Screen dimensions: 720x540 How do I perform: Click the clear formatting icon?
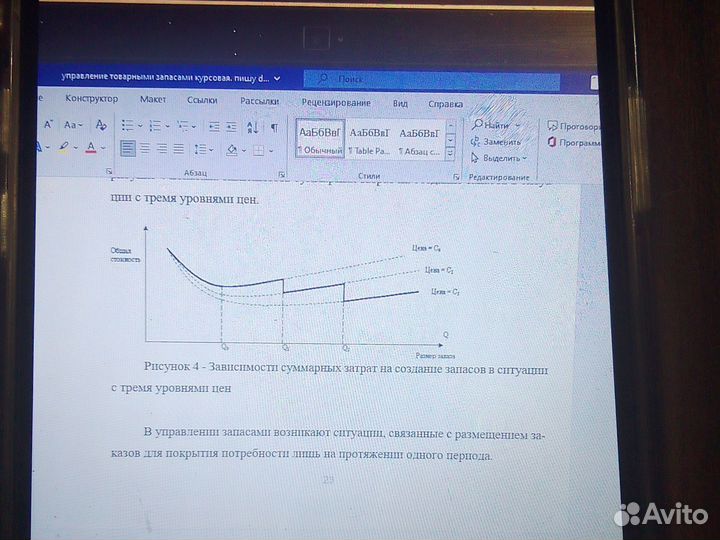click(101, 125)
